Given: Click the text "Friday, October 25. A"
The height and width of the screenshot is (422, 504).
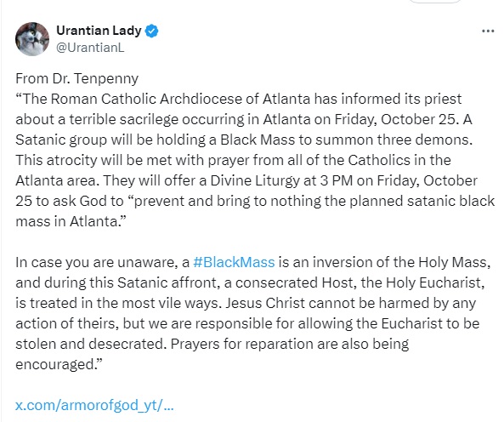Looking at the screenshot, I should click(403, 119).
